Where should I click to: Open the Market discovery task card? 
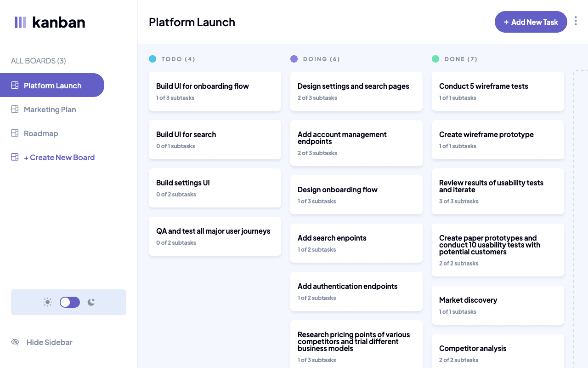[498, 305]
